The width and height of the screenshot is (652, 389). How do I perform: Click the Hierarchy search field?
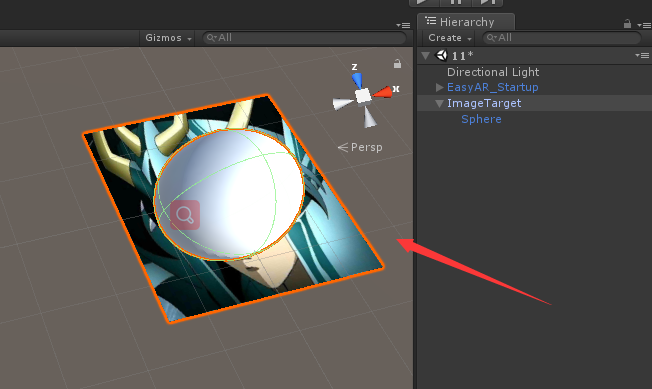[561, 38]
